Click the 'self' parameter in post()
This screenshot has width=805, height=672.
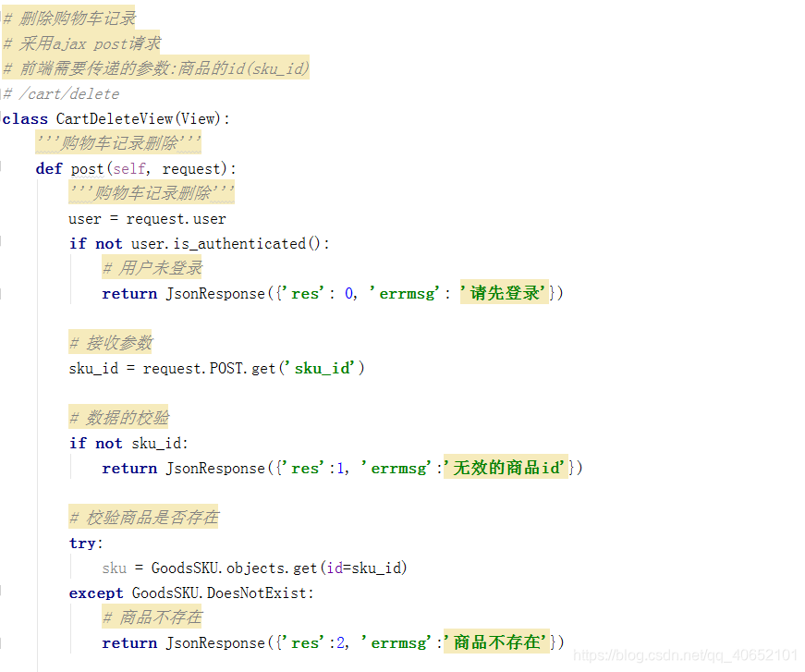[x=128, y=169]
